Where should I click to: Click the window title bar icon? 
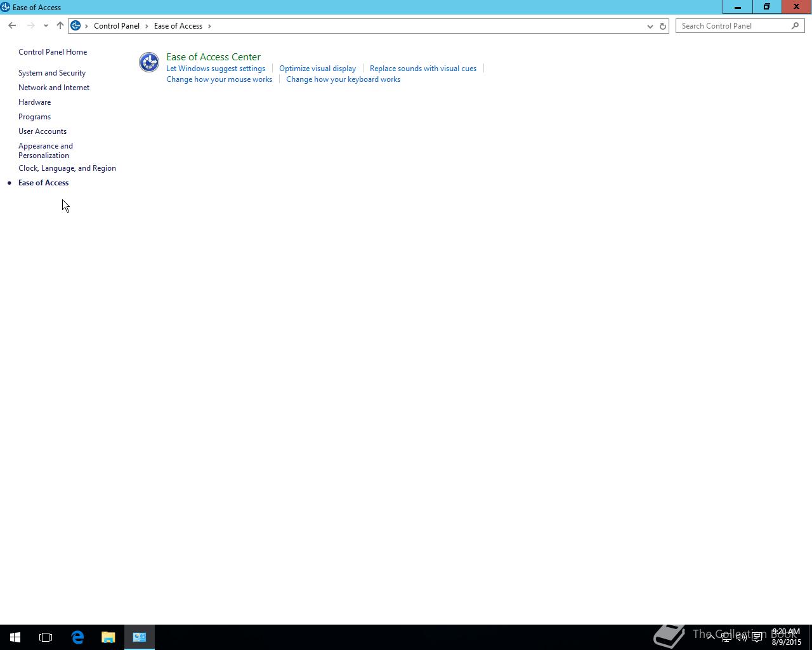(x=5, y=7)
